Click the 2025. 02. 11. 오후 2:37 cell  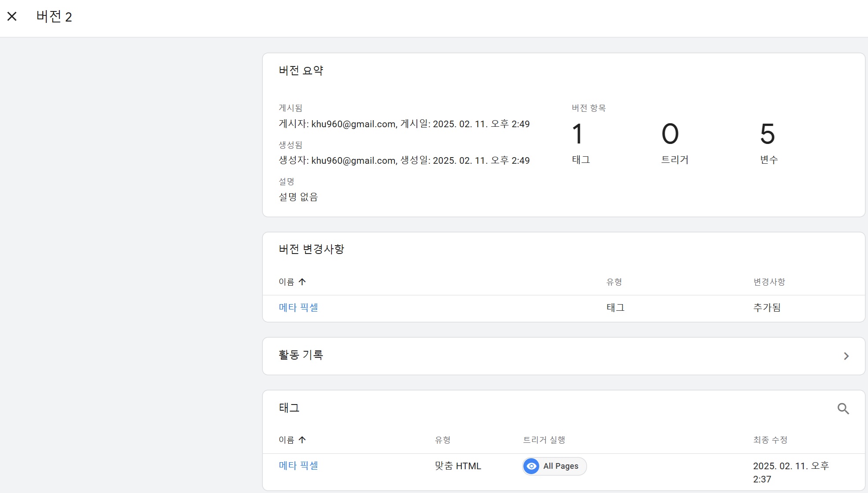[791, 472]
